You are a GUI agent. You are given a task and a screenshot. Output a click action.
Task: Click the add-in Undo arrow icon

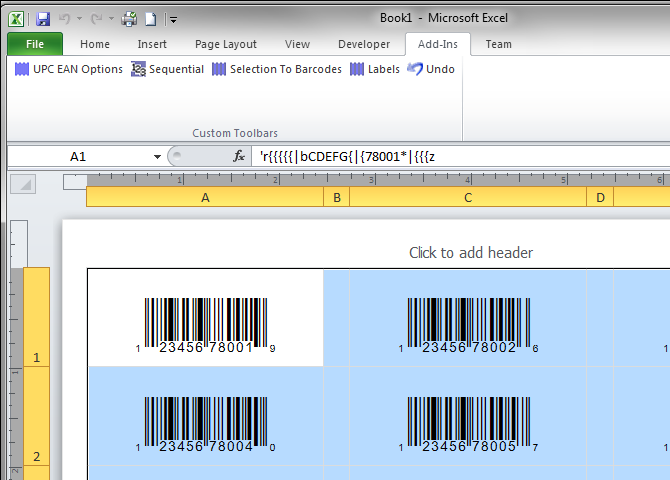(415, 69)
